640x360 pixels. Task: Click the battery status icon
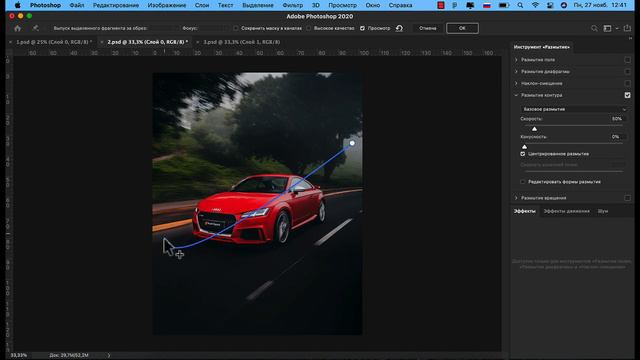pos(504,5)
